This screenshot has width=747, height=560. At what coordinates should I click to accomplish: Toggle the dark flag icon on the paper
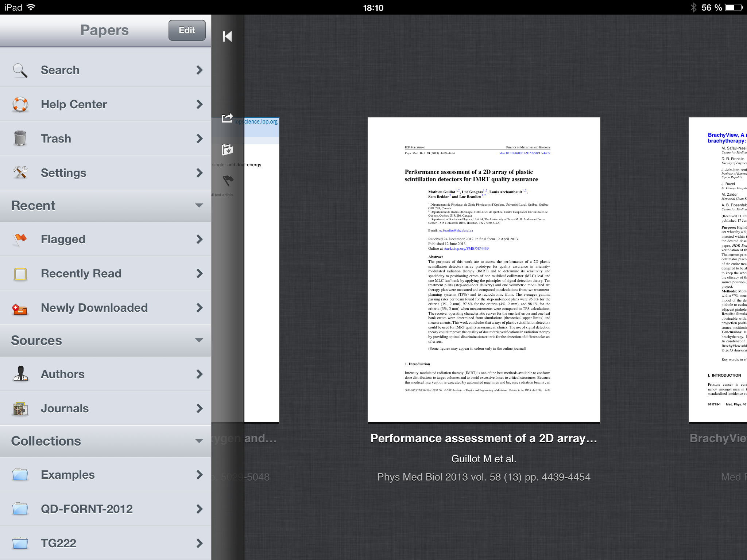click(228, 180)
